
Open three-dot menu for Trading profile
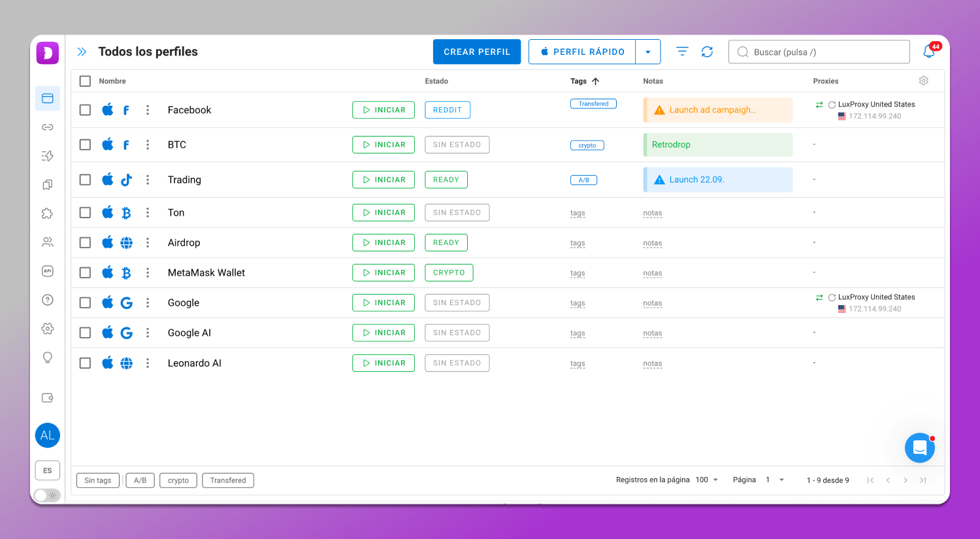(148, 180)
